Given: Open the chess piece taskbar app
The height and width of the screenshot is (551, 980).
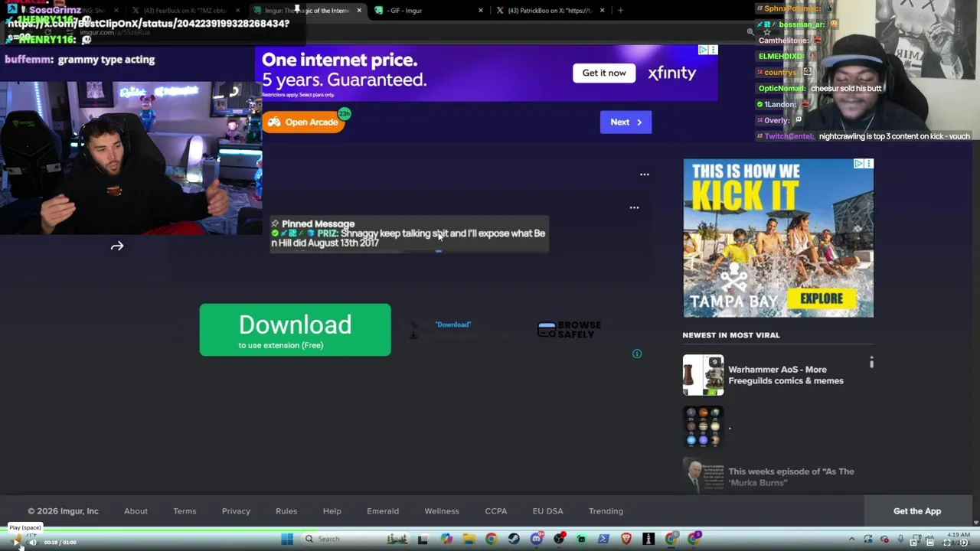Looking at the screenshot, I should point(648,539).
